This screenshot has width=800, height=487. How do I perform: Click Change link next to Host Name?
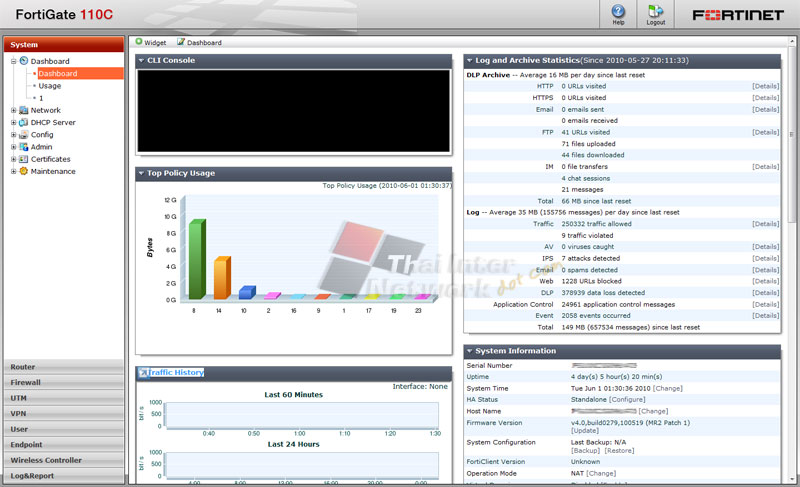pyautogui.click(x=653, y=411)
